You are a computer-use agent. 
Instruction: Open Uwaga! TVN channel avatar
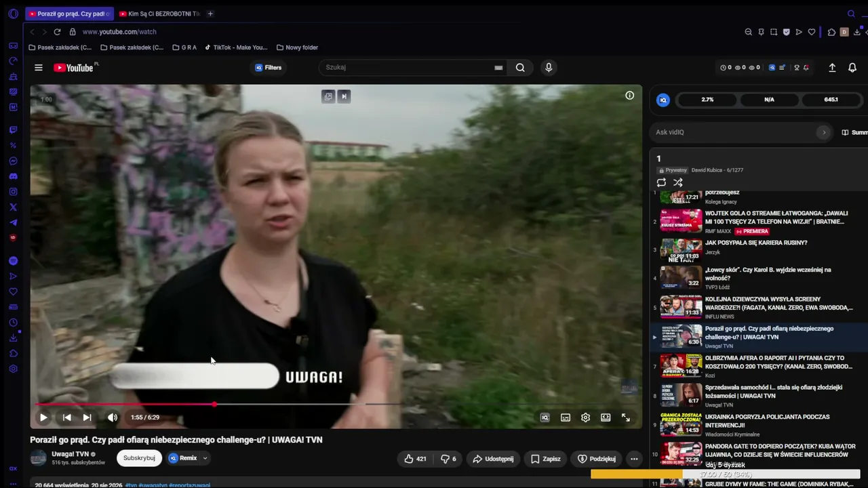tap(39, 458)
